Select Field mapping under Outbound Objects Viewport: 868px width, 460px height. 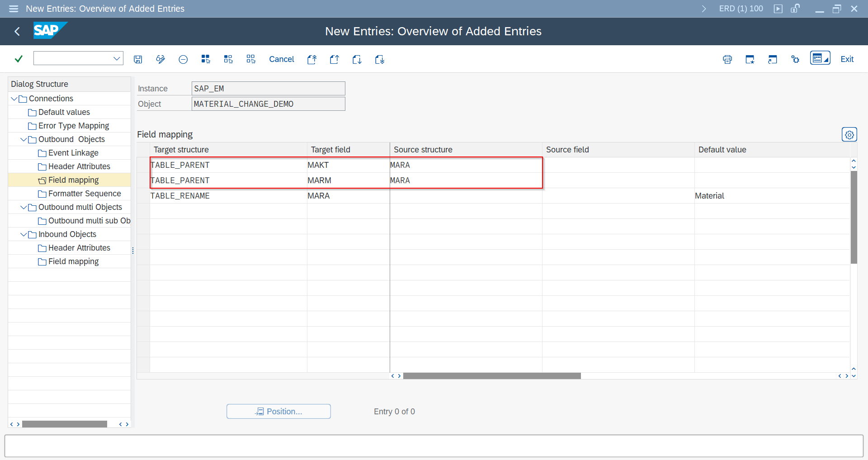pos(73,180)
